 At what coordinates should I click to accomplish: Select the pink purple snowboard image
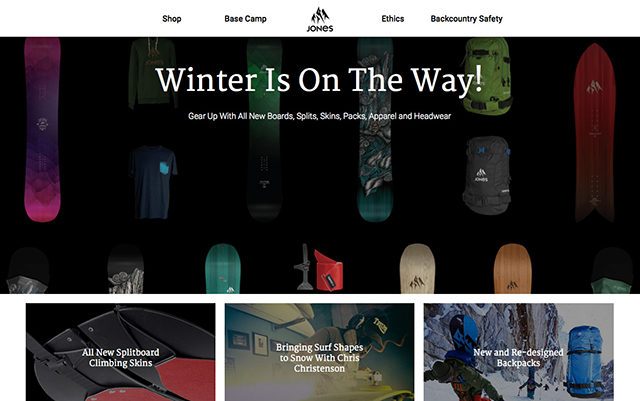click(42, 130)
